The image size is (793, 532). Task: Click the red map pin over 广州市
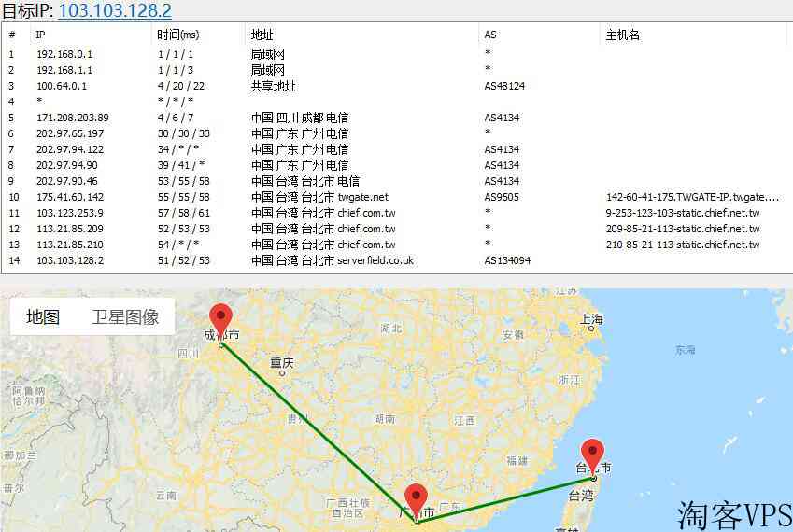tap(416, 502)
